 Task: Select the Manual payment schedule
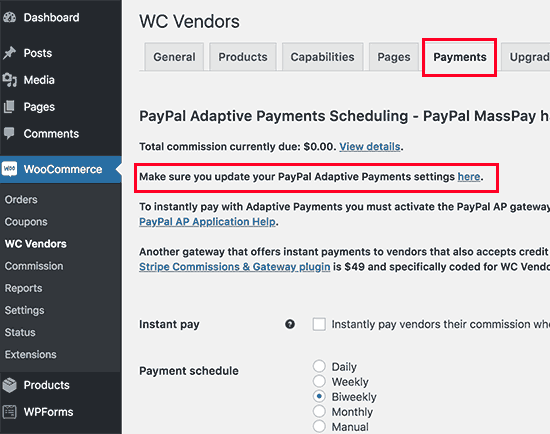tap(319, 426)
